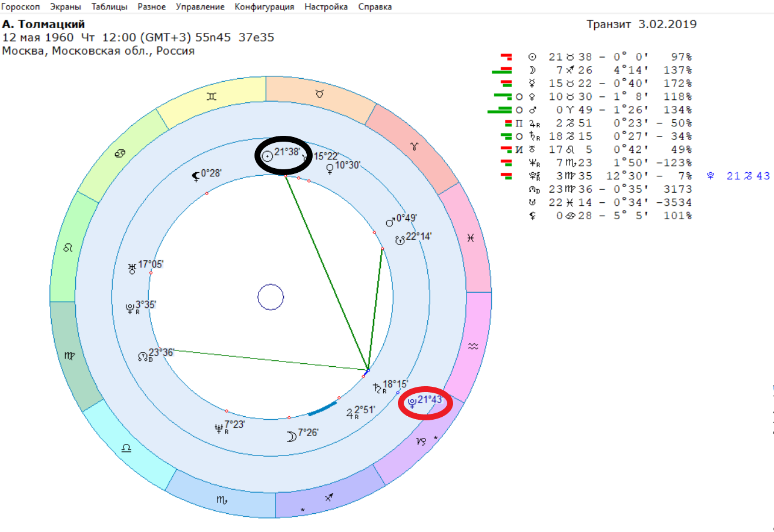Screen dimensions: 774x532
Task: Click the small circle at the chart center
Action: pyautogui.click(x=271, y=297)
